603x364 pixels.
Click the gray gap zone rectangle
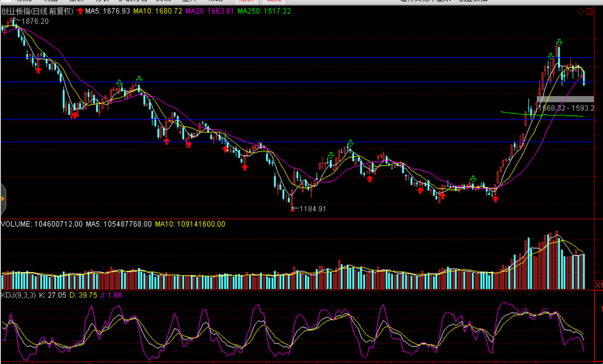(x=565, y=99)
